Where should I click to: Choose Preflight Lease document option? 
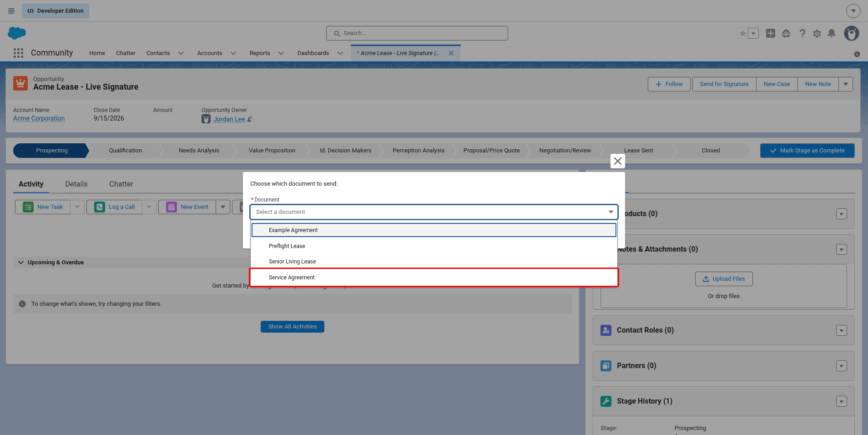(x=434, y=246)
